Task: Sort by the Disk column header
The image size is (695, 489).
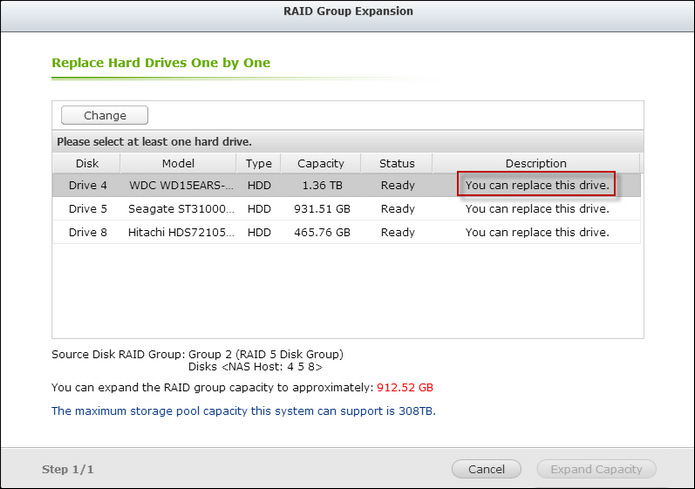Action: [86, 164]
